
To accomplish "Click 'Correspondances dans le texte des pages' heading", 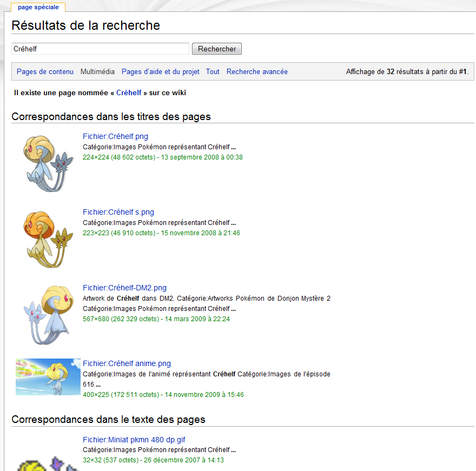I will tap(108, 420).
